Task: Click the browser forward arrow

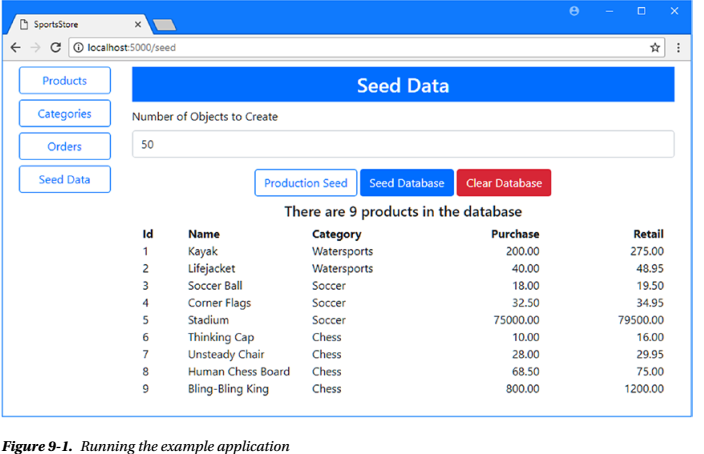Action: point(35,47)
